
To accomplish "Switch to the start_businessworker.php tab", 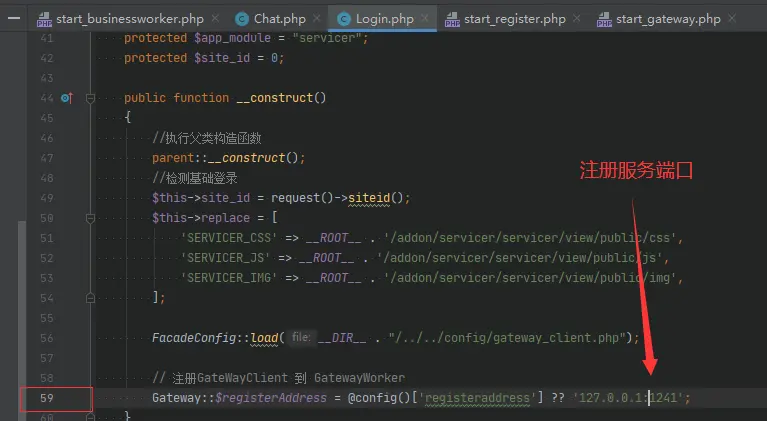I will pos(126,19).
